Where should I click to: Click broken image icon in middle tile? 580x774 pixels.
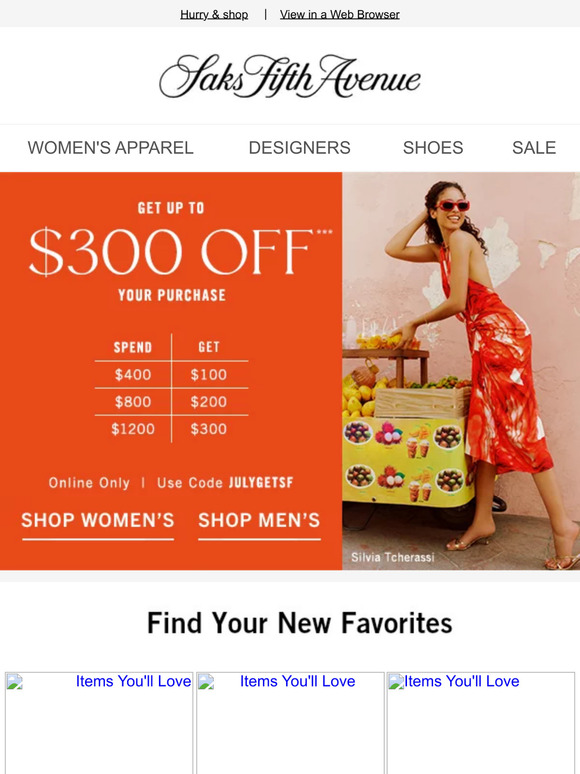click(206, 682)
